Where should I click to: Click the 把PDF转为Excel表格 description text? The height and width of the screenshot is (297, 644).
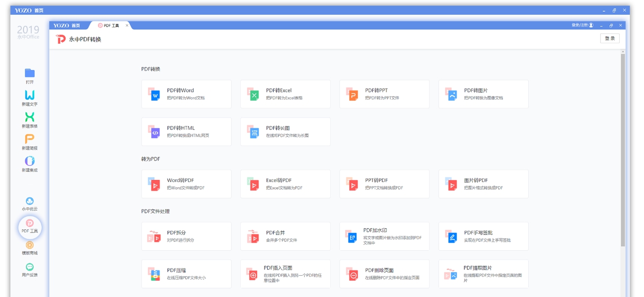[284, 98]
